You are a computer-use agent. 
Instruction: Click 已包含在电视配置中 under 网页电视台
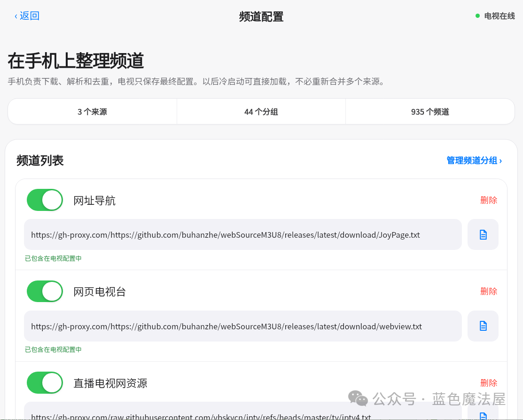point(54,350)
